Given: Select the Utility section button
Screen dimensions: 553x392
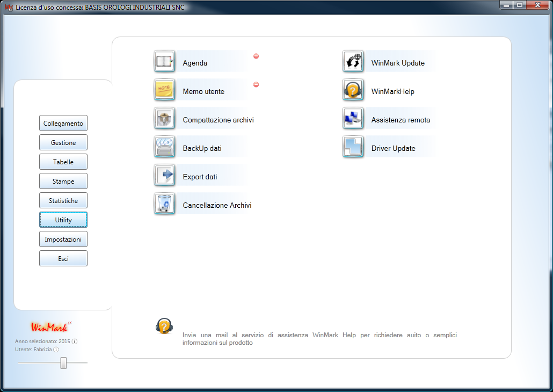Looking at the screenshot, I should pos(63,220).
